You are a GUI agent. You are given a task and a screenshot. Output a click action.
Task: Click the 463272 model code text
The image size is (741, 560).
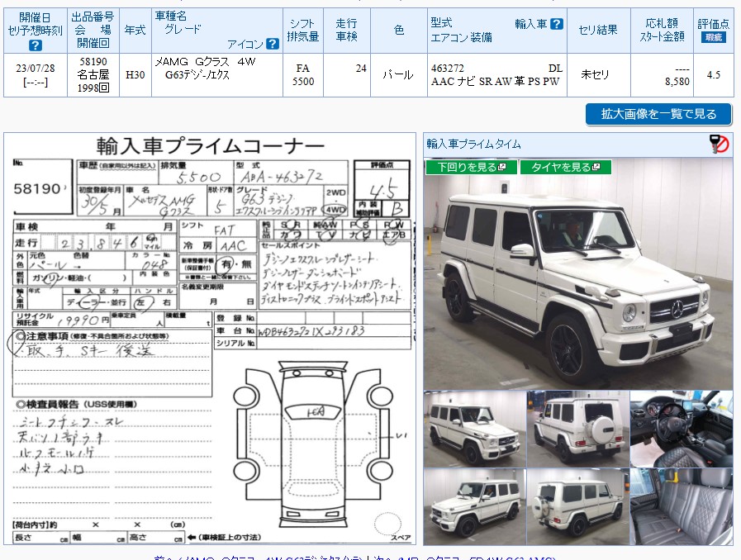click(x=447, y=69)
